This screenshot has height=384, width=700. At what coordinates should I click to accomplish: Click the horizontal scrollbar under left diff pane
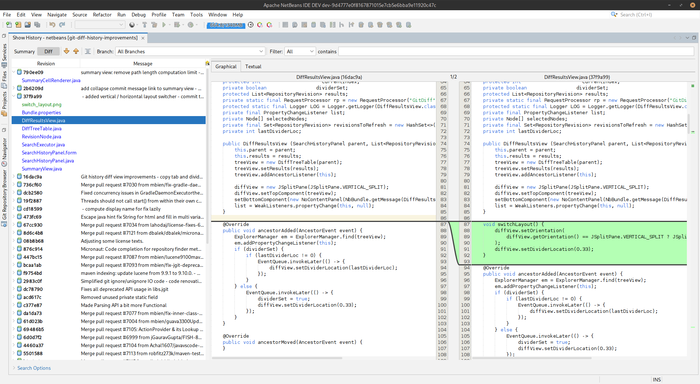pos(277,358)
